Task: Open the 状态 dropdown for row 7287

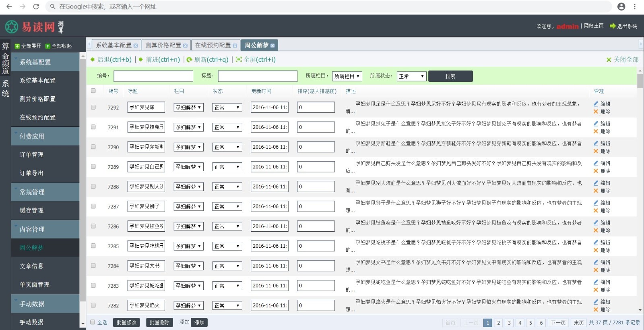Action: coord(227,206)
